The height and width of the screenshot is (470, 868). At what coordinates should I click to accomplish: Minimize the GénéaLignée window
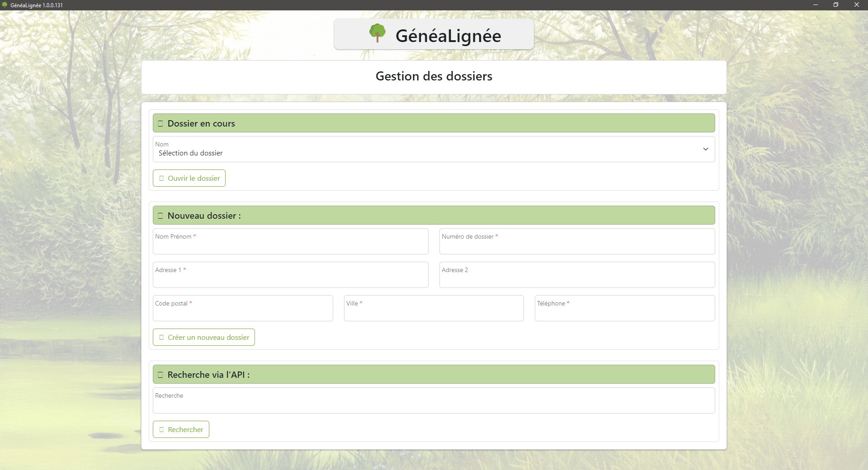[x=816, y=5]
